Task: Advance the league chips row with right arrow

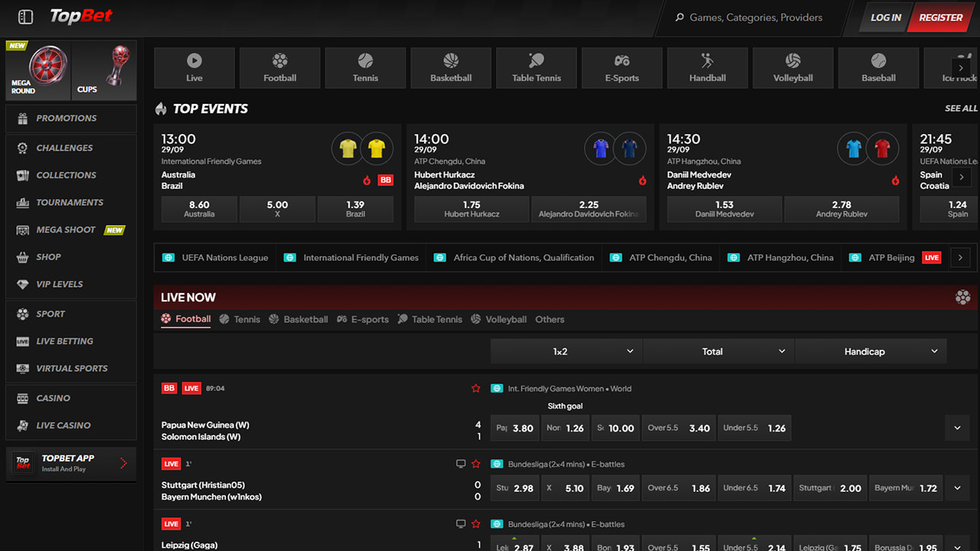Action: [960, 258]
